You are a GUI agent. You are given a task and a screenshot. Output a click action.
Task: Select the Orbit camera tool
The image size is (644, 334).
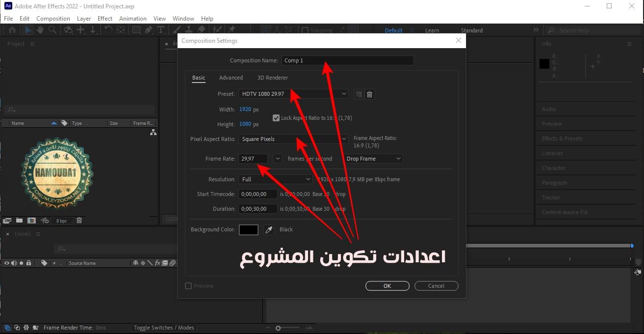click(x=68, y=30)
